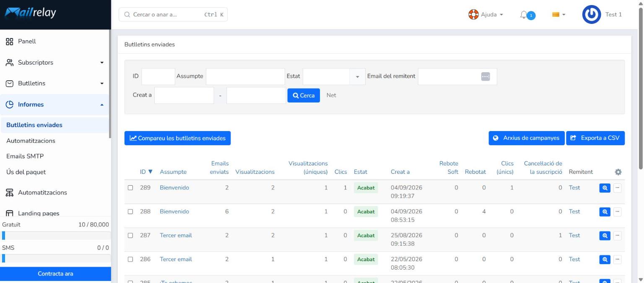Click the Butlletins envelope icon

(x=9, y=84)
